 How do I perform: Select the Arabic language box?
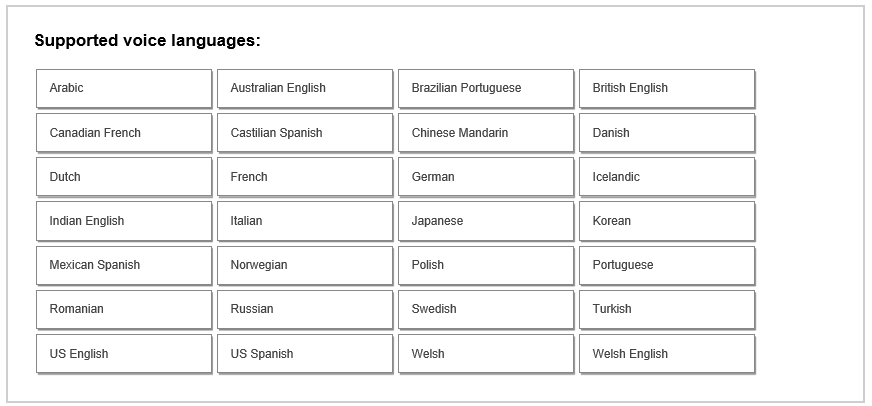[x=124, y=88]
